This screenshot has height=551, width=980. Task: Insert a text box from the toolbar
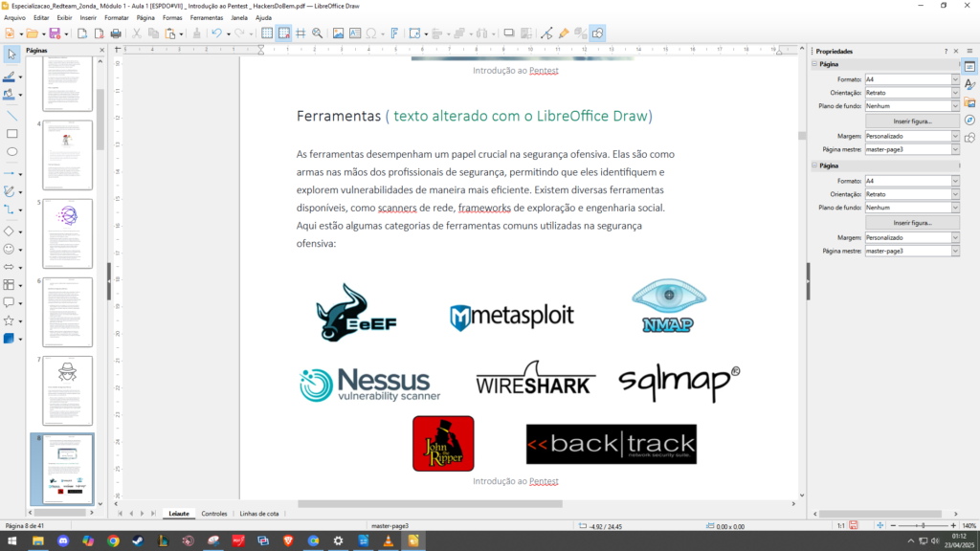(x=355, y=33)
